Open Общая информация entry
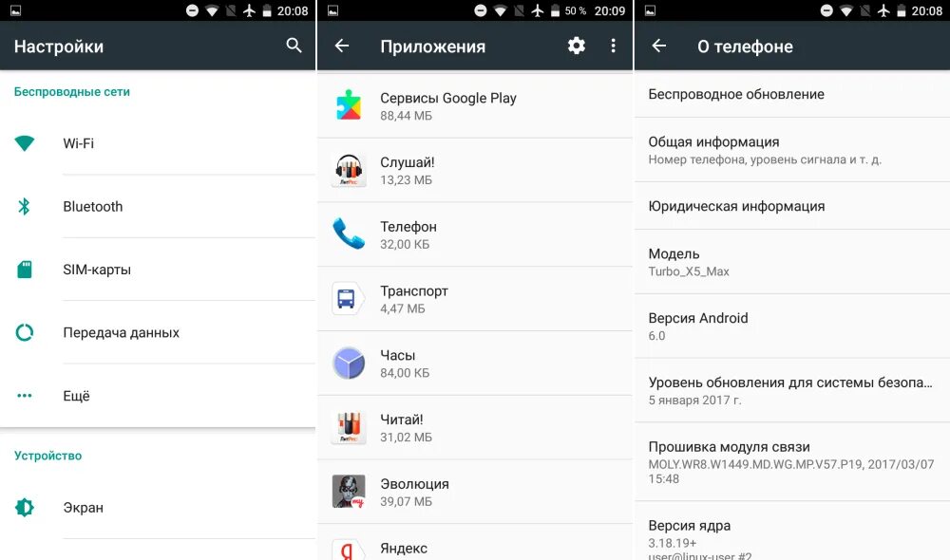 coord(792,150)
